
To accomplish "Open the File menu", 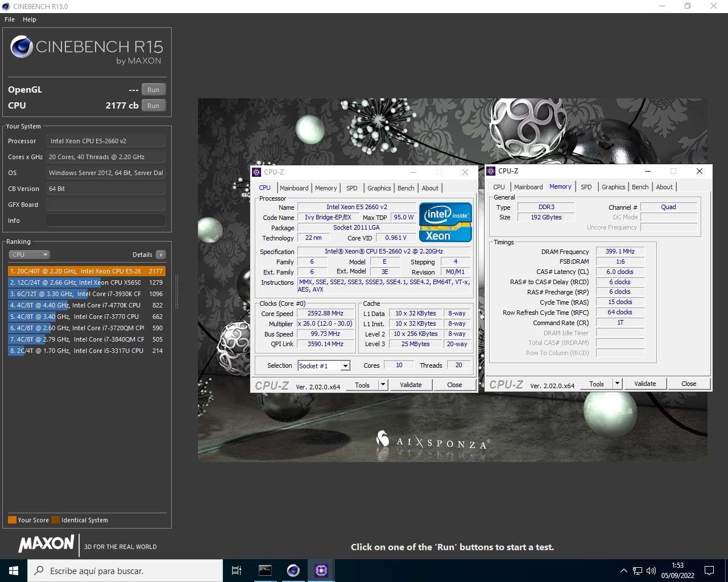I will point(10,19).
